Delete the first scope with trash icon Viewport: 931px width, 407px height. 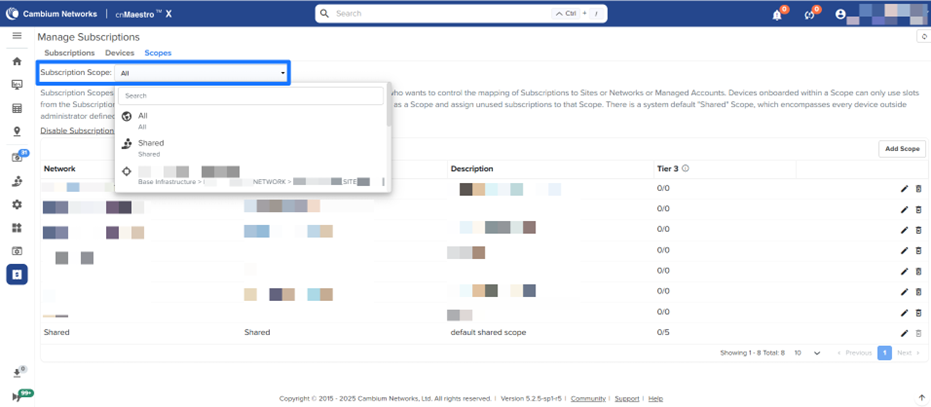[919, 188]
